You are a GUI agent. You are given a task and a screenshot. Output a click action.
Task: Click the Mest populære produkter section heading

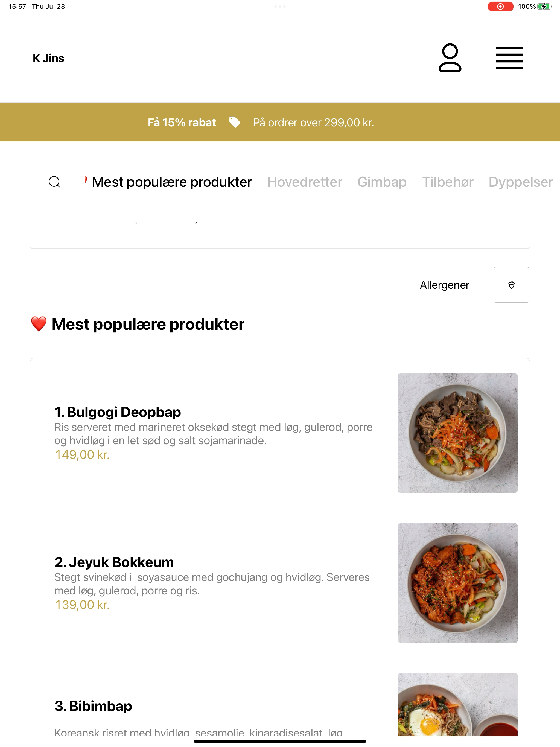138,324
